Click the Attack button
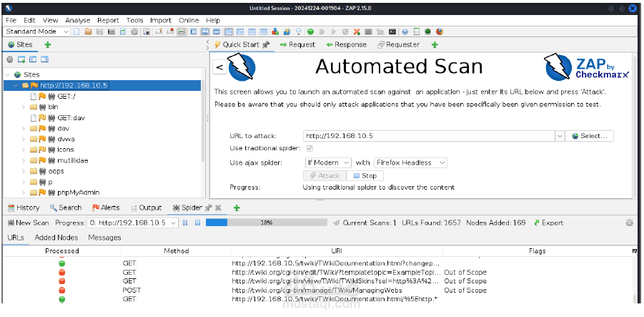The width and height of the screenshot is (644, 317). point(325,176)
